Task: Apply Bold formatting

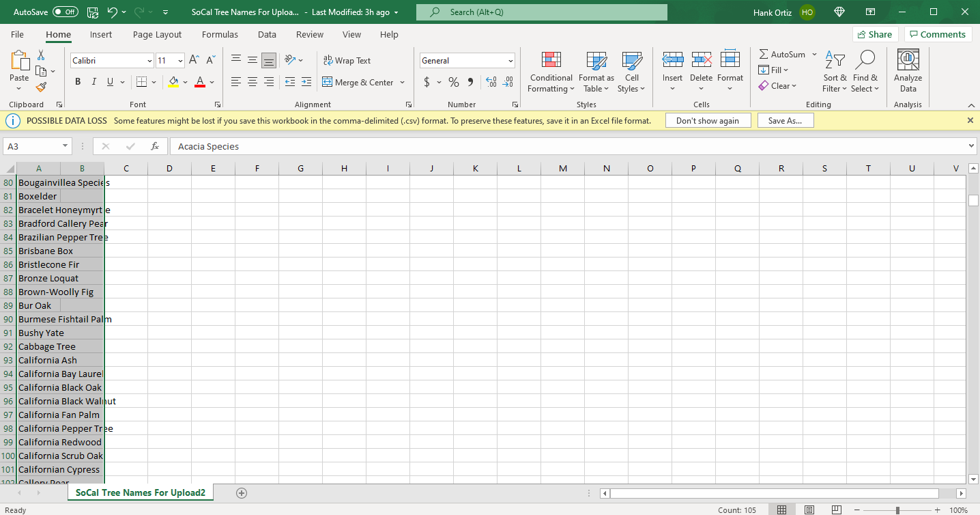Action: pos(78,82)
